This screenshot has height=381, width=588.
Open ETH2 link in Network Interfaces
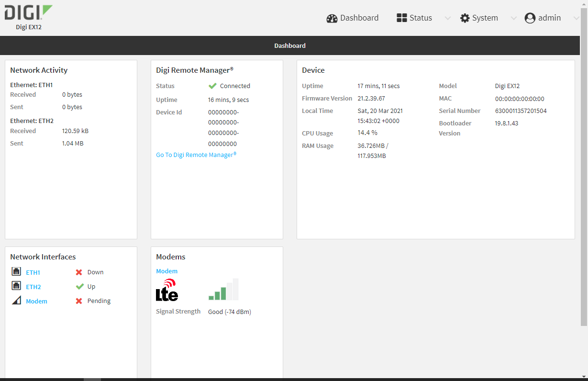[33, 287]
